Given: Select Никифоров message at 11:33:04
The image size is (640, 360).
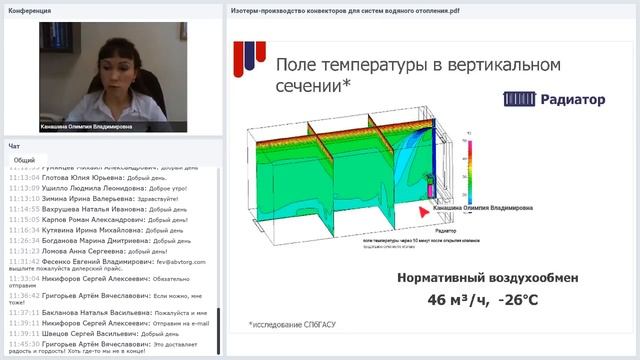Looking at the screenshot, I should [99, 282].
